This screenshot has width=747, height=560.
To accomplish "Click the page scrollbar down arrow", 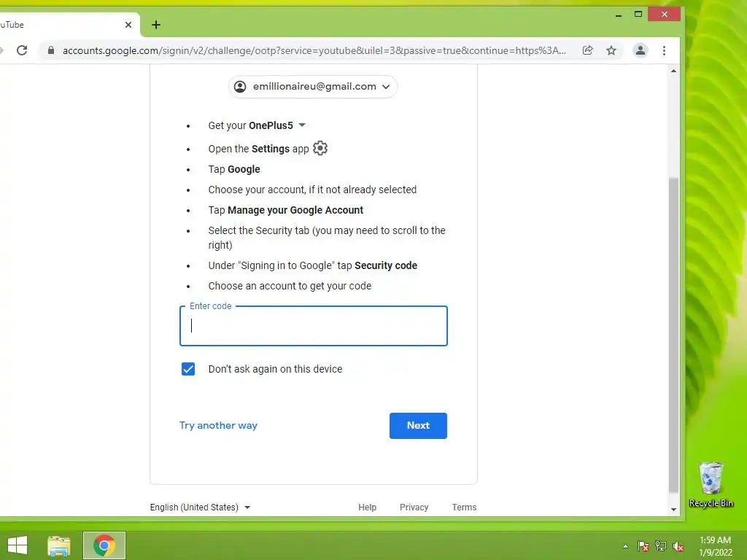I will pyautogui.click(x=673, y=509).
